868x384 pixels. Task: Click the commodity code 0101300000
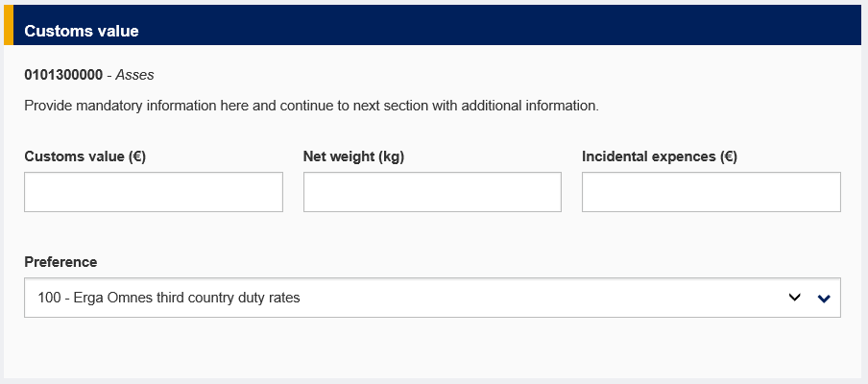[63, 74]
